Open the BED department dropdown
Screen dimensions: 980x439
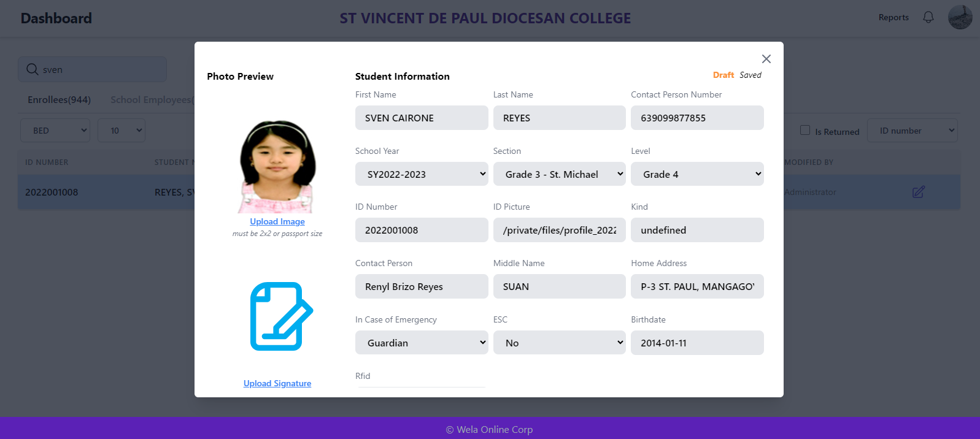point(55,131)
